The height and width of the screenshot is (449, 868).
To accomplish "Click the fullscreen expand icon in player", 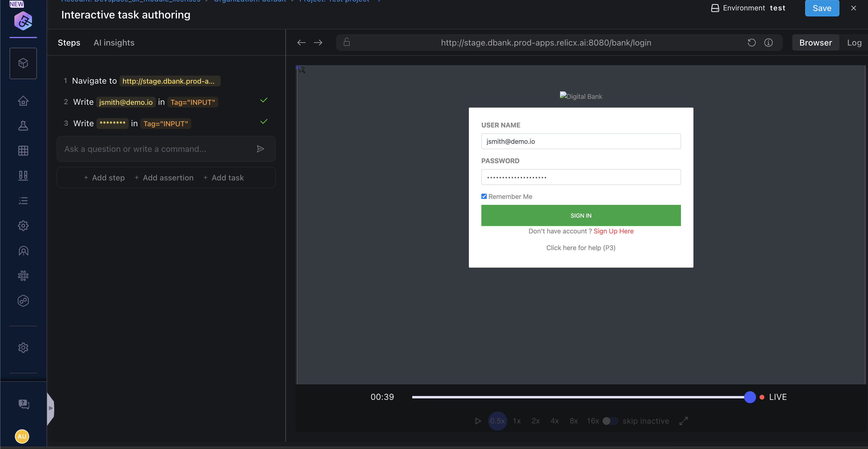I will pyautogui.click(x=683, y=421).
